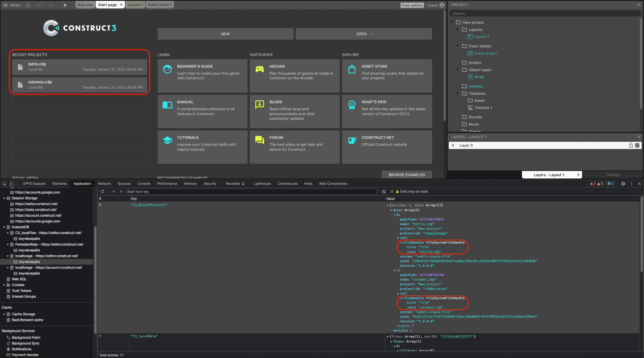The image size is (644, 358).
Task: Click the Construct 3 MENU icon
Action: tap(4, 4)
